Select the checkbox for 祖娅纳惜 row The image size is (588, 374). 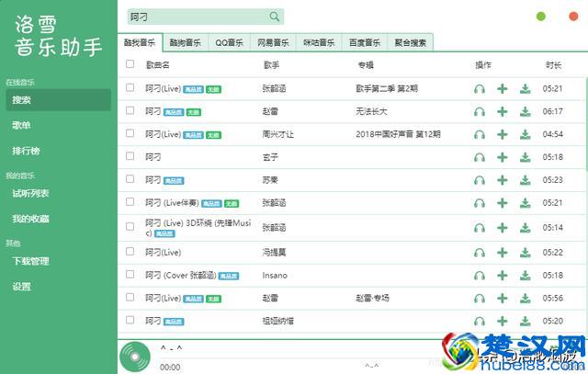pyautogui.click(x=130, y=320)
